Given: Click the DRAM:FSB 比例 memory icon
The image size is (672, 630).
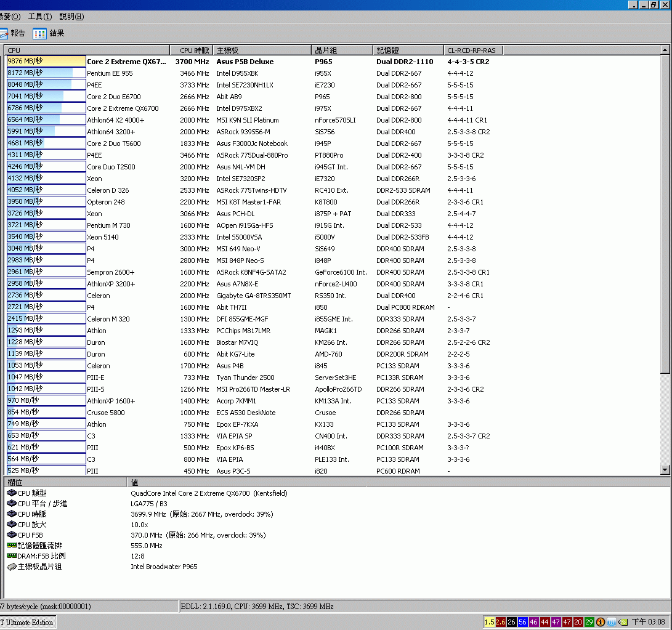Looking at the screenshot, I should pyautogui.click(x=12, y=555).
